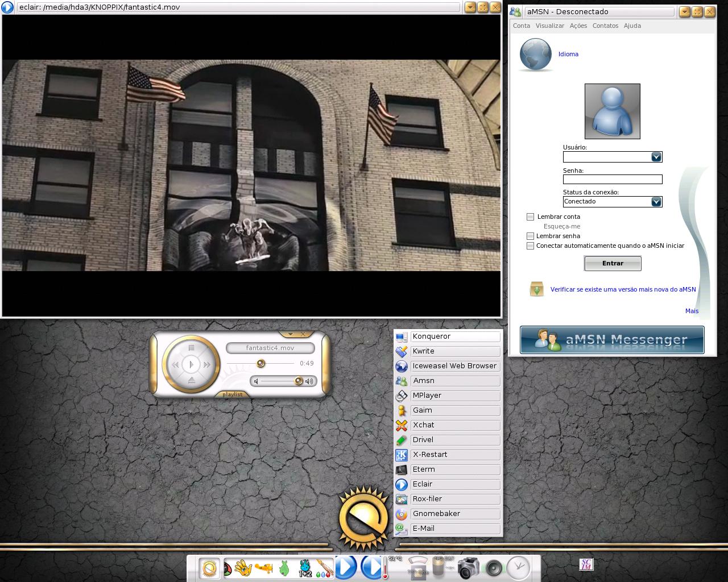
Task: Click the green creature icon in dock
Action: [284, 568]
